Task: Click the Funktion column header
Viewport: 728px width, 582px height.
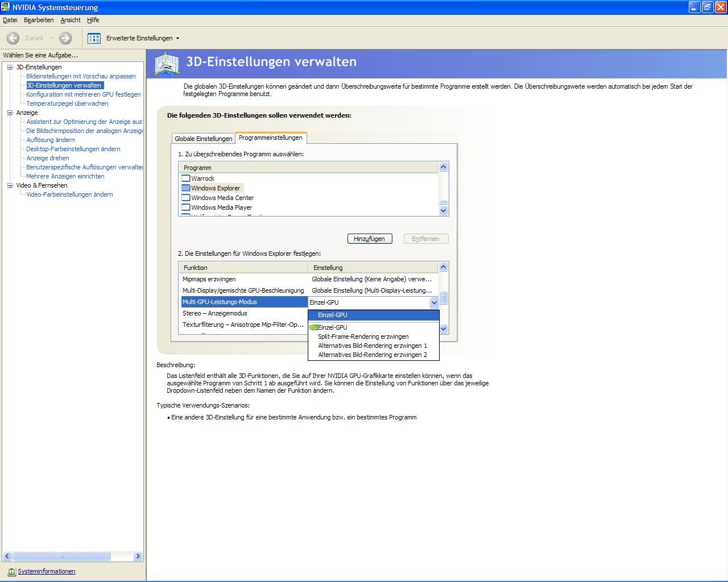Action: point(243,268)
